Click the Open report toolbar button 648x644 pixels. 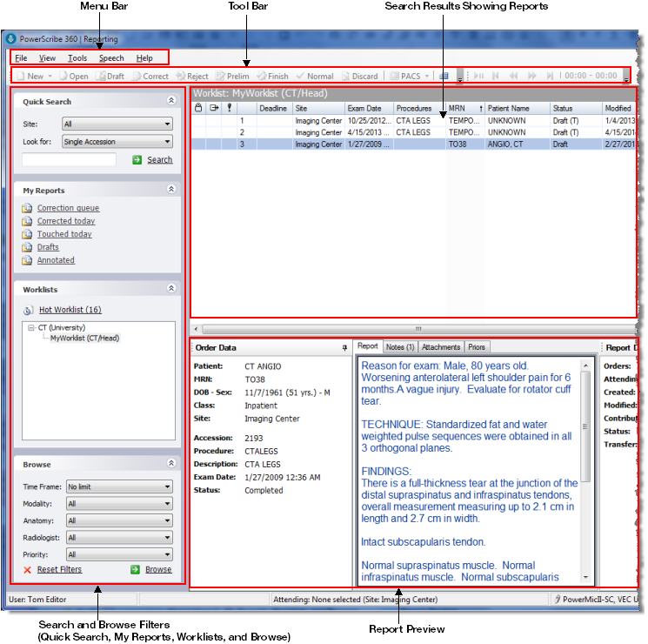[x=74, y=76]
